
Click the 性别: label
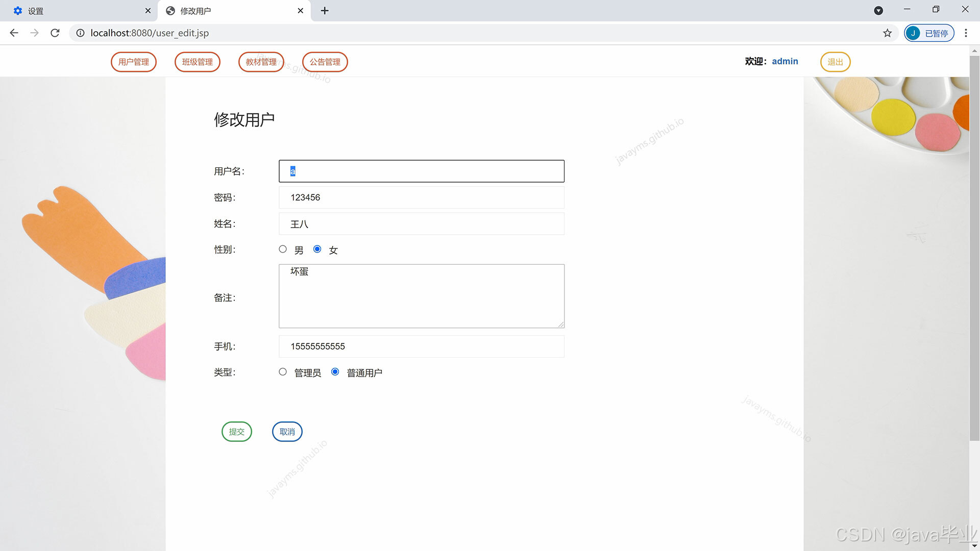[225, 249]
